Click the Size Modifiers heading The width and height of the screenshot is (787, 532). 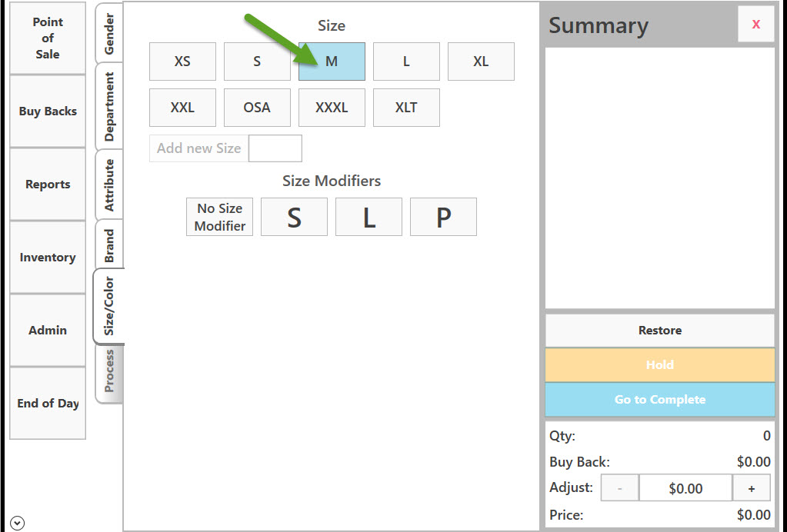click(x=332, y=181)
